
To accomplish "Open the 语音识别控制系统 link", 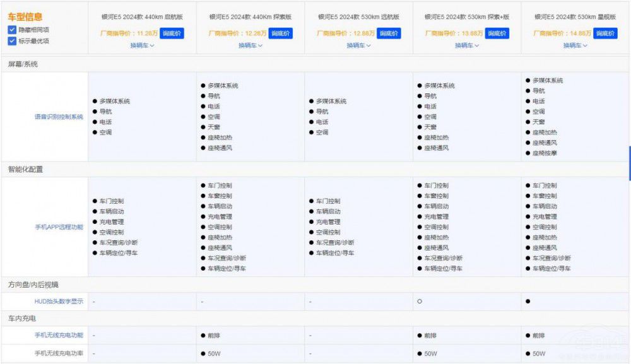I will (x=59, y=117).
